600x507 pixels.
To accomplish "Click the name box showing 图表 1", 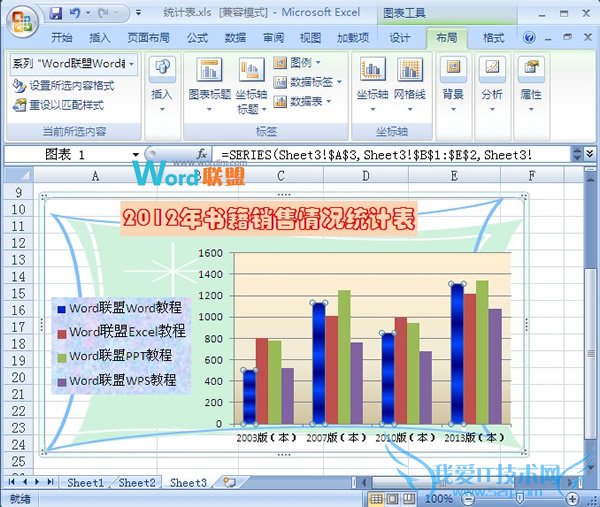I will [x=67, y=155].
